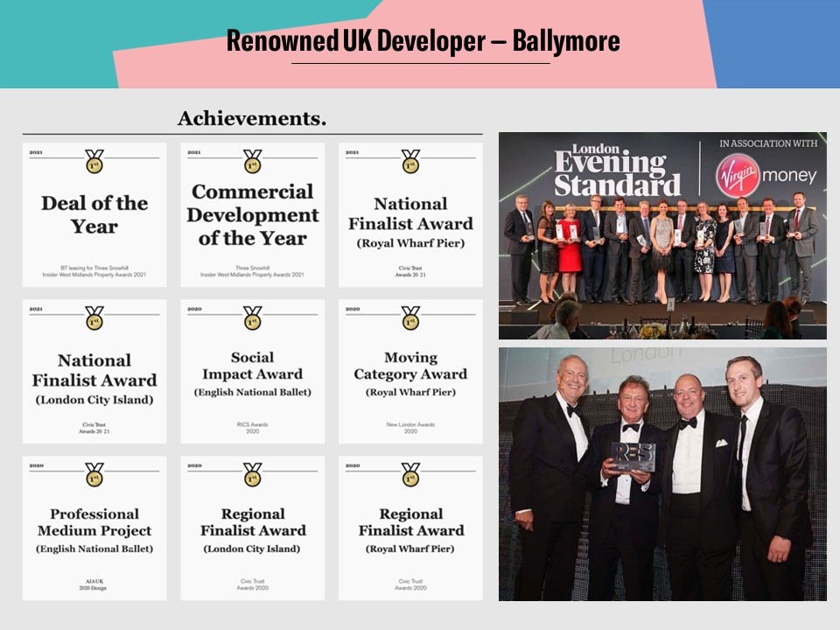Click the London Evening Standard logo

pyautogui.click(x=618, y=171)
